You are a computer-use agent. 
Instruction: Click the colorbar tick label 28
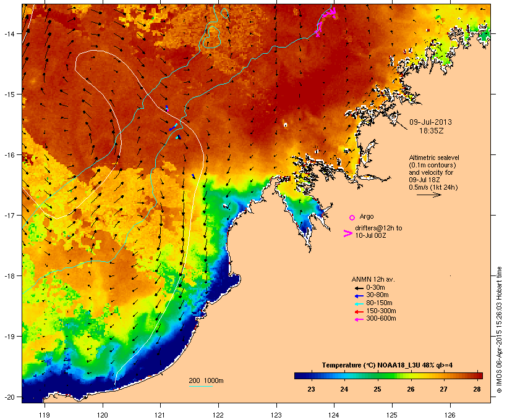click(x=477, y=389)
